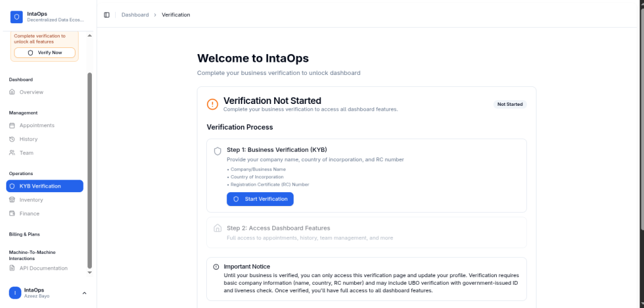The width and height of the screenshot is (644, 308).
Task: Click the orange verification warning icon
Action: coord(213,104)
